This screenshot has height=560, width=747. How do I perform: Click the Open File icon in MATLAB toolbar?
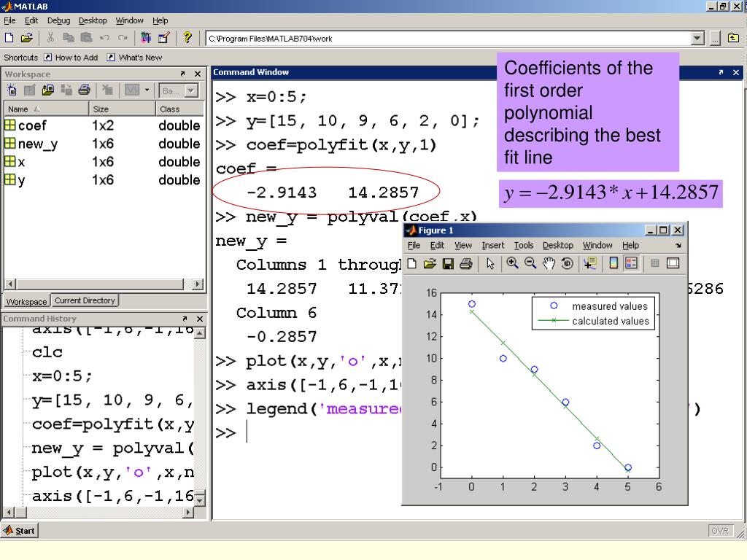pos(27,38)
